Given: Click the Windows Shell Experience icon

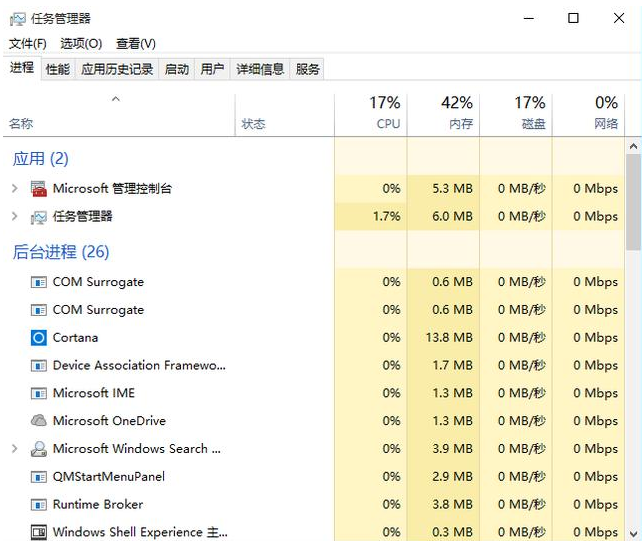Looking at the screenshot, I should [x=39, y=532].
